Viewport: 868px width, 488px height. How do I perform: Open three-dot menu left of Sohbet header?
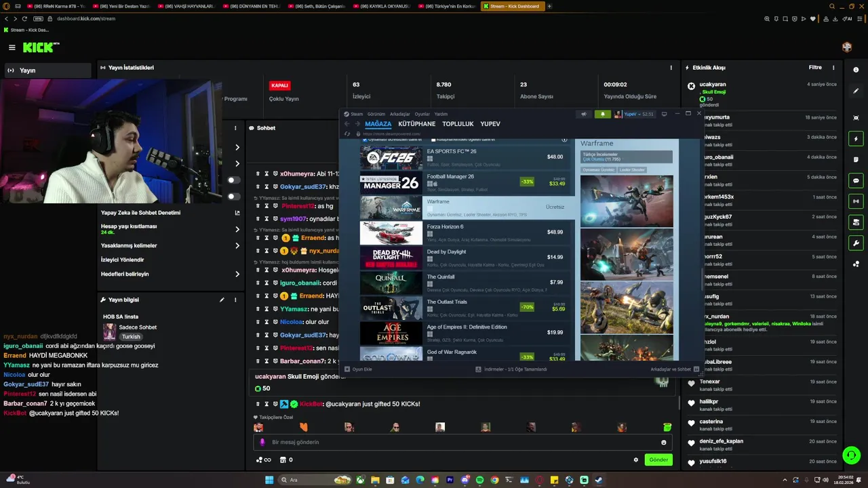pyautogui.click(x=235, y=128)
